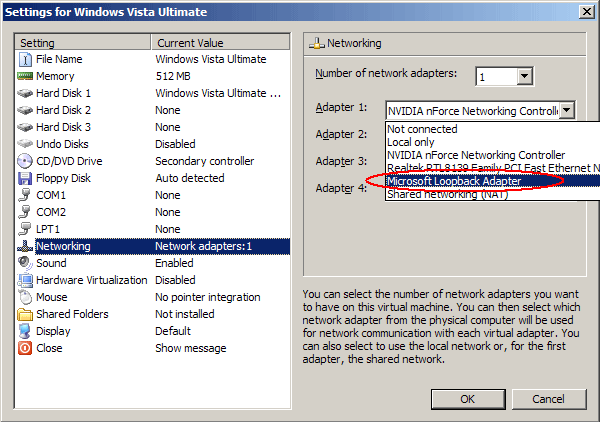The width and height of the screenshot is (600, 422).
Task: Close the settings dialog with X button
Action: point(587,12)
